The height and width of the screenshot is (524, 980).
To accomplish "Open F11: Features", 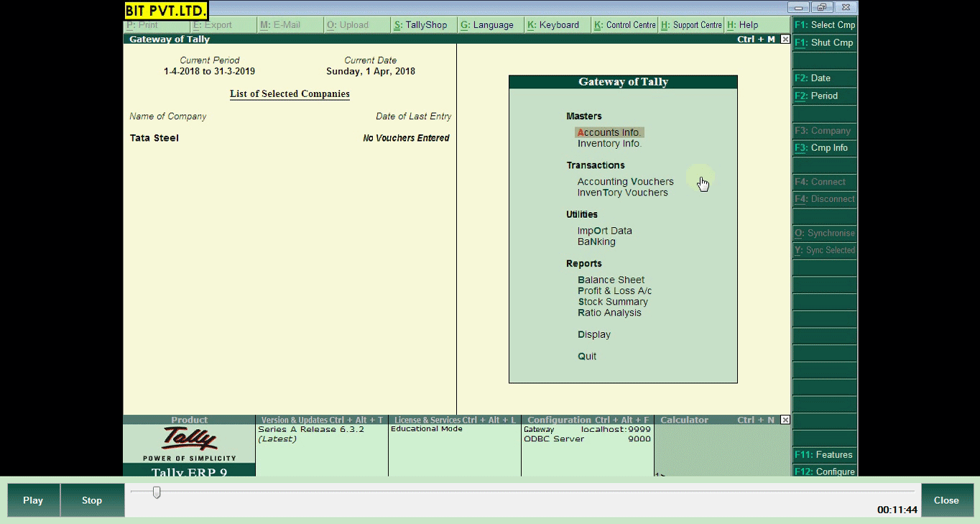I will (x=824, y=455).
